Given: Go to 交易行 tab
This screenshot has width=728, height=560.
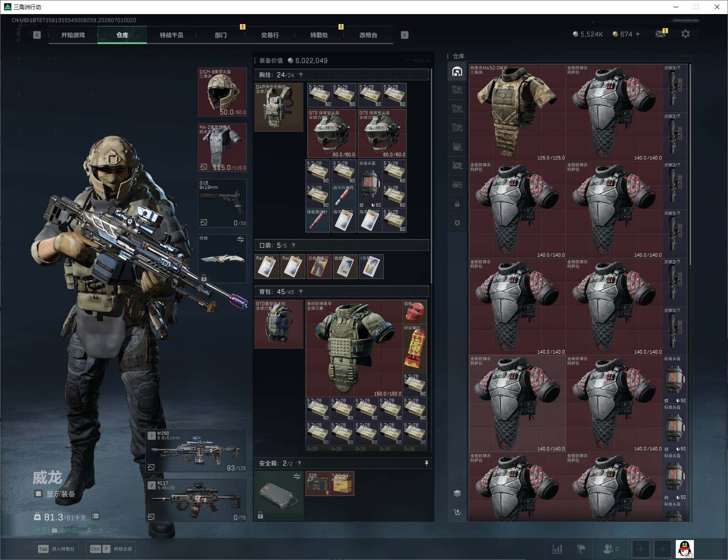Looking at the screenshot, I should click(x=270, y=35).
